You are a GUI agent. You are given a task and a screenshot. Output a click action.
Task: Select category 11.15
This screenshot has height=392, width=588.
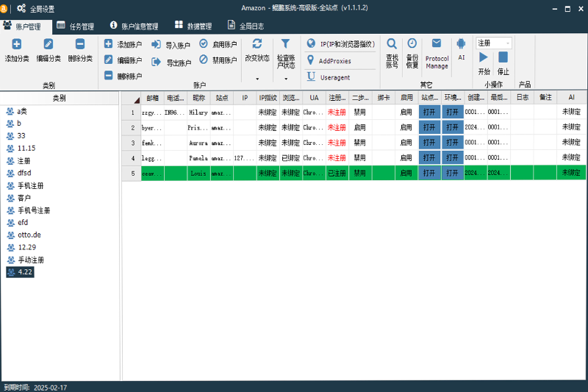tap(26, 148)
